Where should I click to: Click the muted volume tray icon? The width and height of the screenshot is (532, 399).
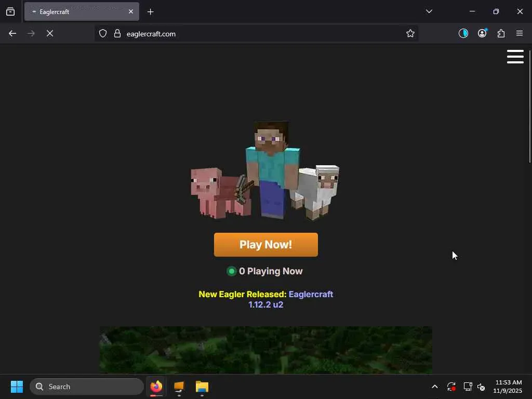coord(481,387)
